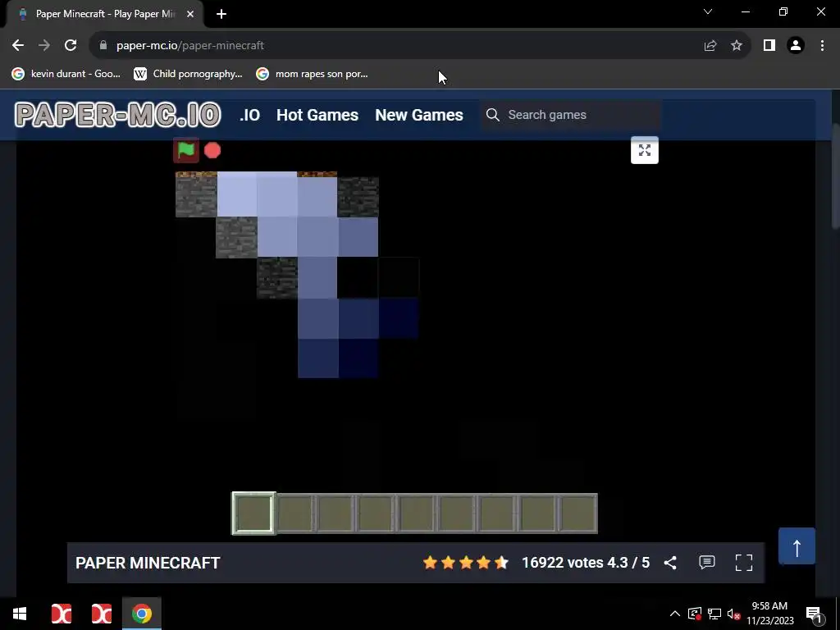This screenshot has width=840, height=630.
Task: Enter fullscreen from the game info bar
Action: (x=743, y=563)
